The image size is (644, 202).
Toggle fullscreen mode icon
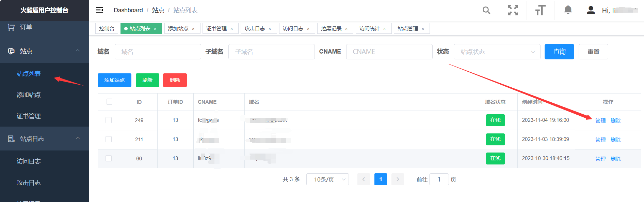pos(513,10)
